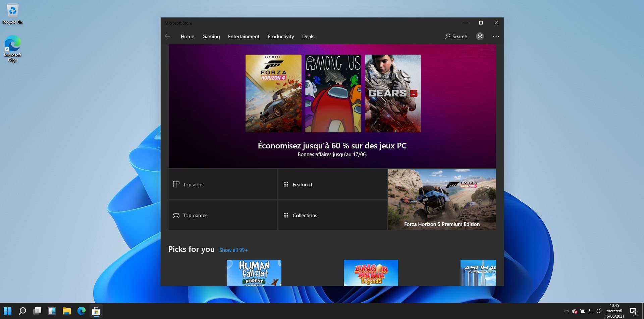Open Task View in the taskbar
Screen dimensions: 644x319
(x=37, y=311)
